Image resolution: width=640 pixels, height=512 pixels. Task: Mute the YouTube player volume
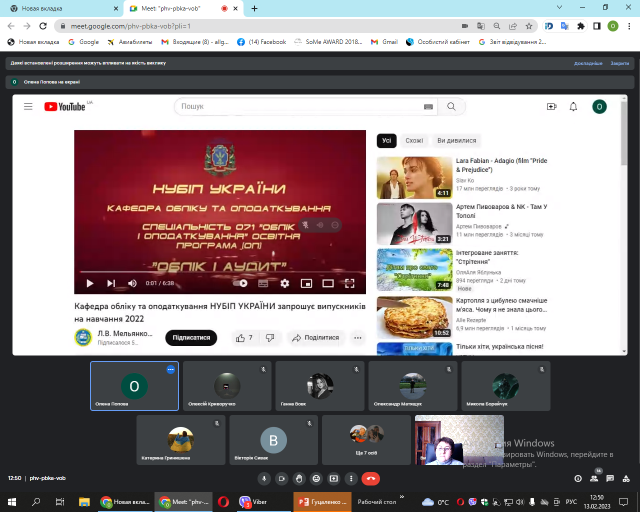(x=132, y=283)
